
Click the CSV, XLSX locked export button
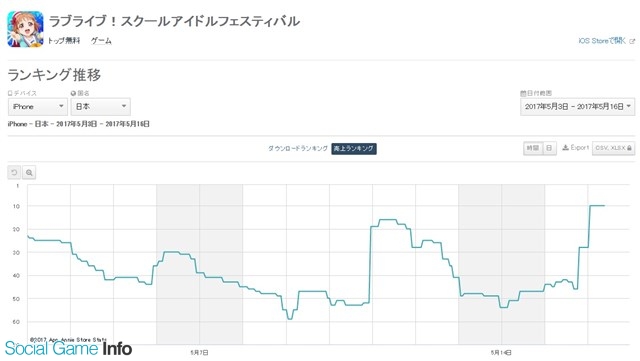[613, 148]
